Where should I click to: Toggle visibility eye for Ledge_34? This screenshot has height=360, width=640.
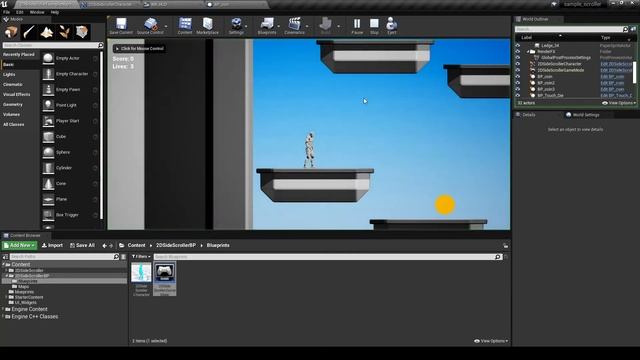point(518,46)
